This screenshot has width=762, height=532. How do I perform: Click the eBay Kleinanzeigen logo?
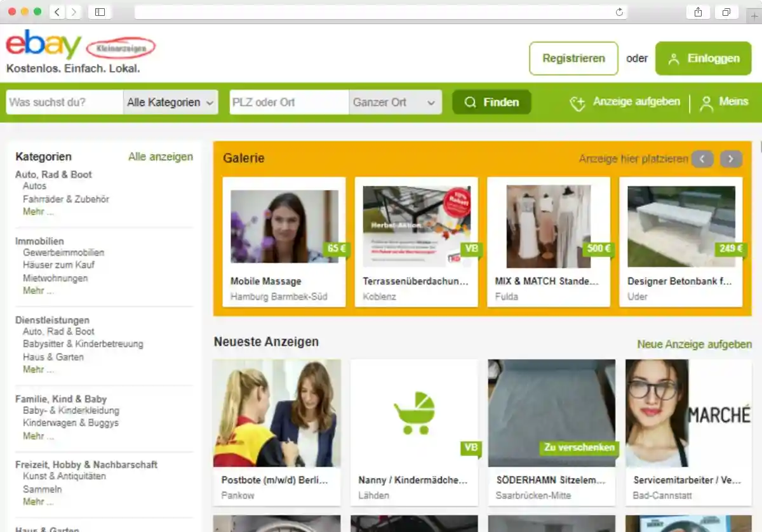[x=80, y=47]
